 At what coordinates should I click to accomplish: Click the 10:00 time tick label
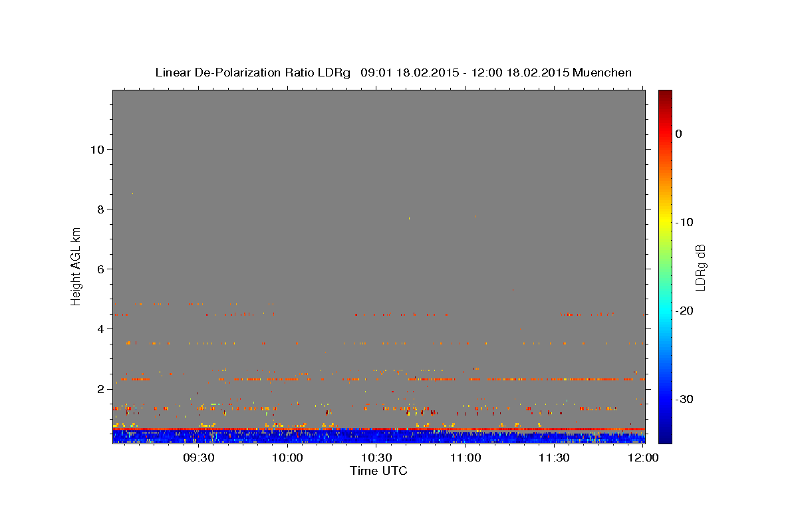click(x=287, y=458)
